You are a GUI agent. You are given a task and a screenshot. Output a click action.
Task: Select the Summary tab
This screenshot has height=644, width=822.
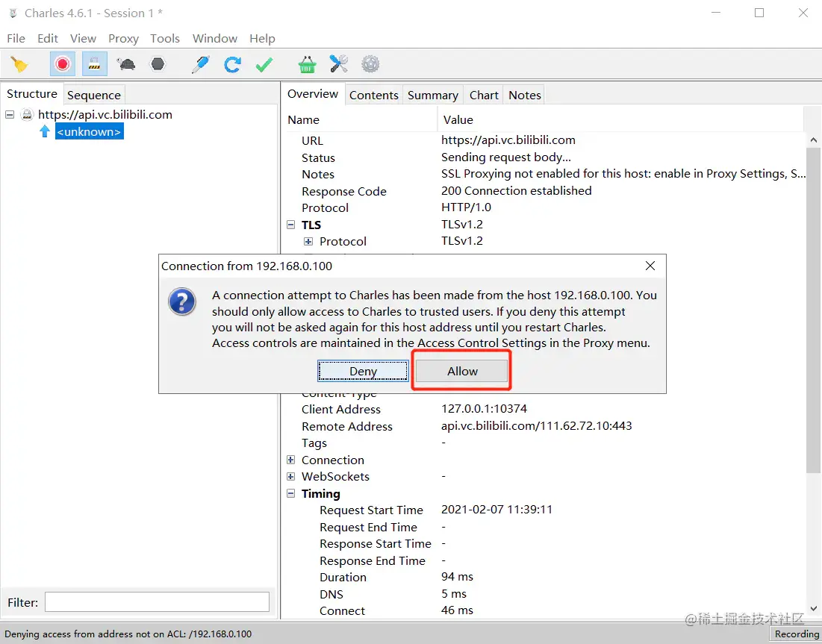click(433, 96)
